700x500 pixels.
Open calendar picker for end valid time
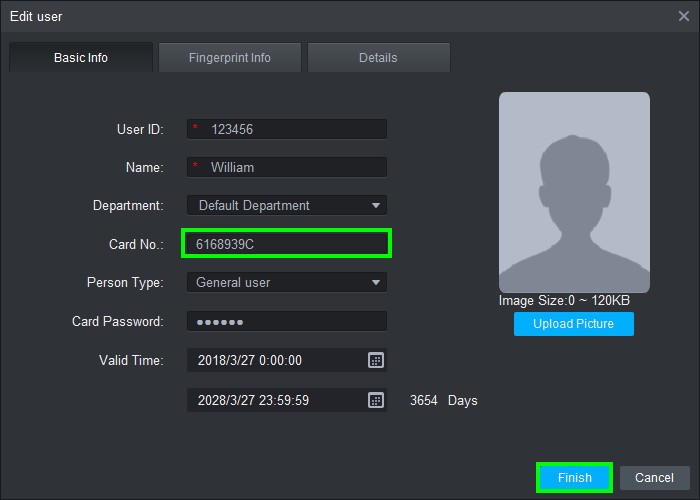[x=376, y=400]
